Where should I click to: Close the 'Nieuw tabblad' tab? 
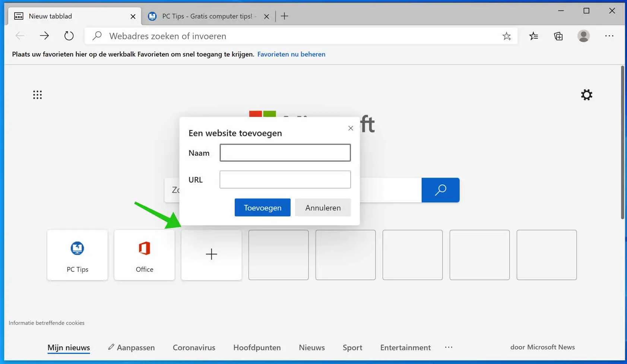tap(133, 16)
